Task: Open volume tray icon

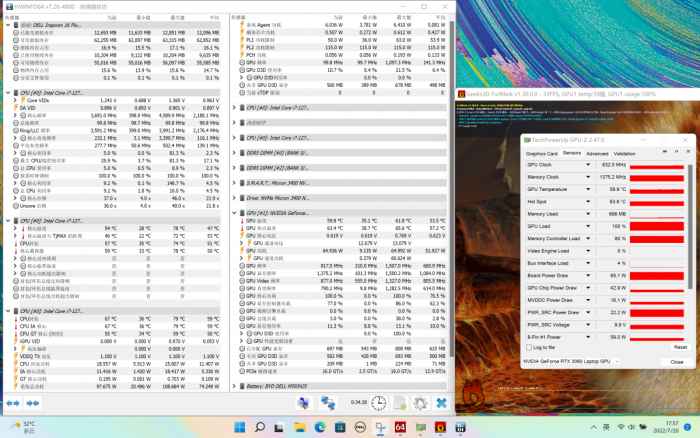Action: point(631,427)
